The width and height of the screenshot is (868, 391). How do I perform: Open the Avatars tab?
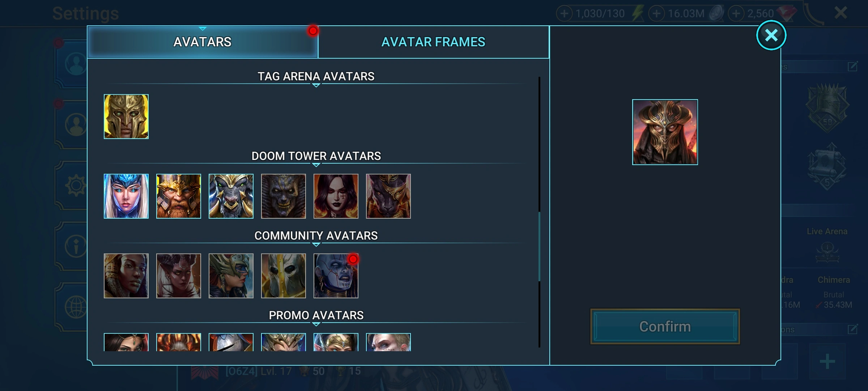point(203,42)
